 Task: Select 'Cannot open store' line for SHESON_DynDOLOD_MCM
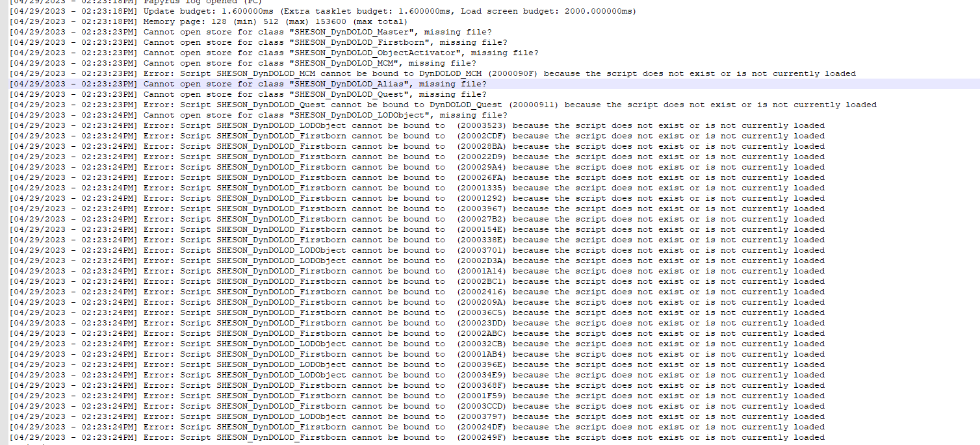click(243, 63)
